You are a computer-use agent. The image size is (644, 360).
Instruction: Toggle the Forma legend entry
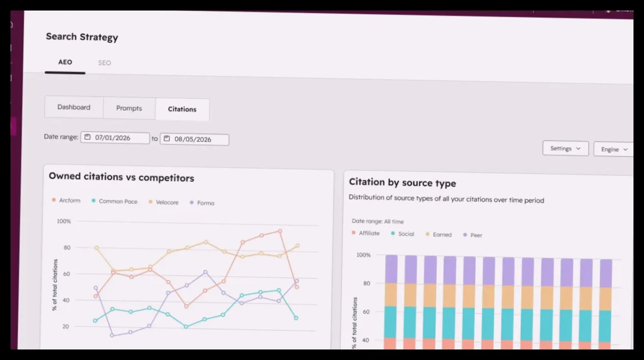pos(202,203)
